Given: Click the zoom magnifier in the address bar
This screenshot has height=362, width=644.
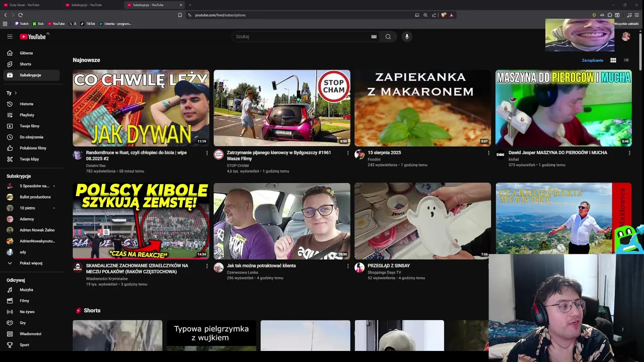Looking at the screenshot, I should point(425,15).
